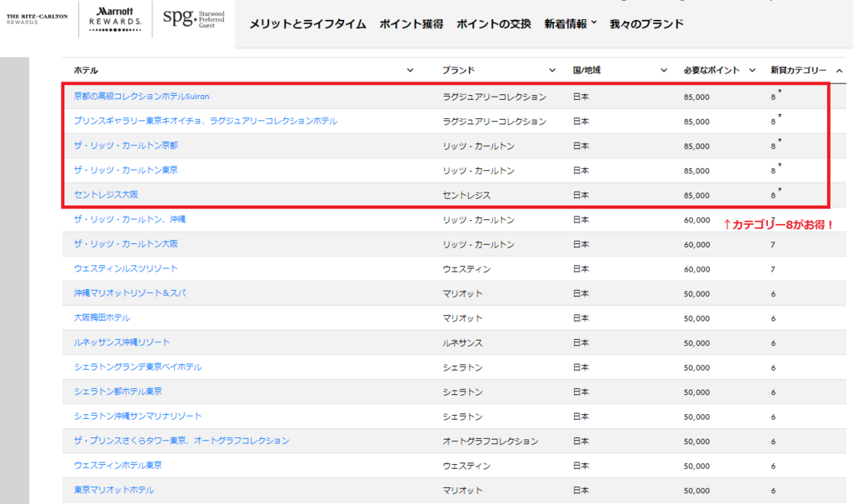Select セントレジス brand cell
Image resolution: width=853 pixels, height=504 pixels.
pyautogui.click(x=466, y=195)
